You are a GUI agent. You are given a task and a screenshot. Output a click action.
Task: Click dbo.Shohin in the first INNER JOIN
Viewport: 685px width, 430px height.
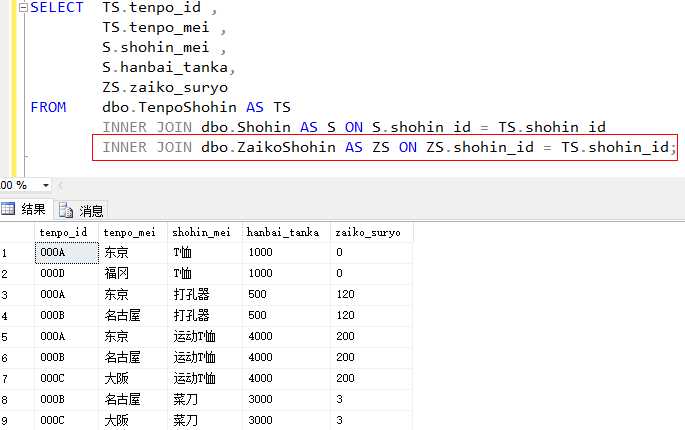[x=246, y=127]
